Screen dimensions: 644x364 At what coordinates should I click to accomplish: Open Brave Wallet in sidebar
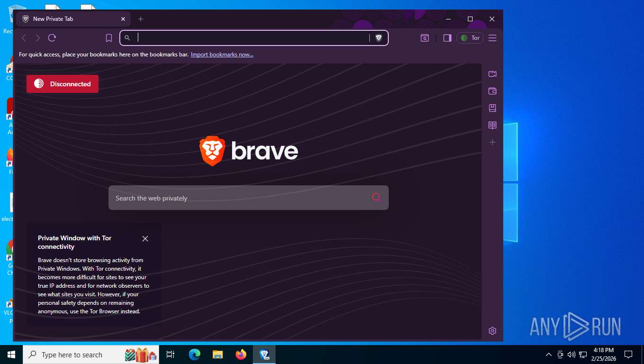(492, 91)
